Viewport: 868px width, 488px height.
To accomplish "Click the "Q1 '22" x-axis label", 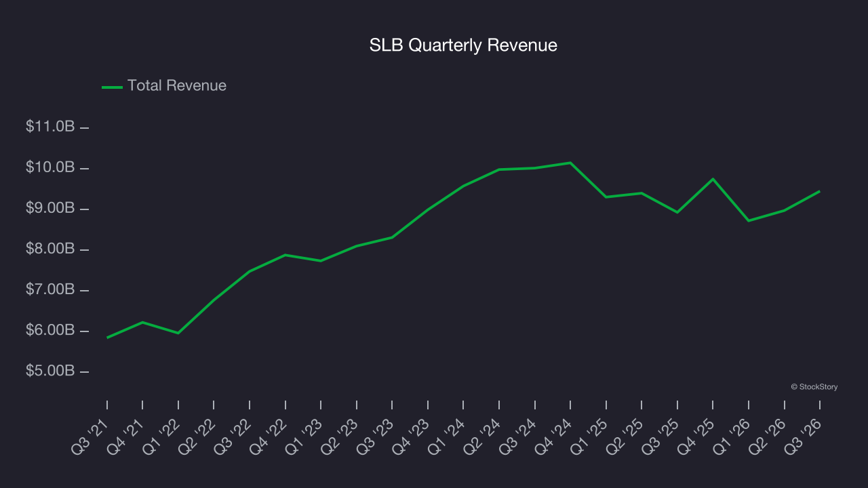I will [x=162, y=436].
